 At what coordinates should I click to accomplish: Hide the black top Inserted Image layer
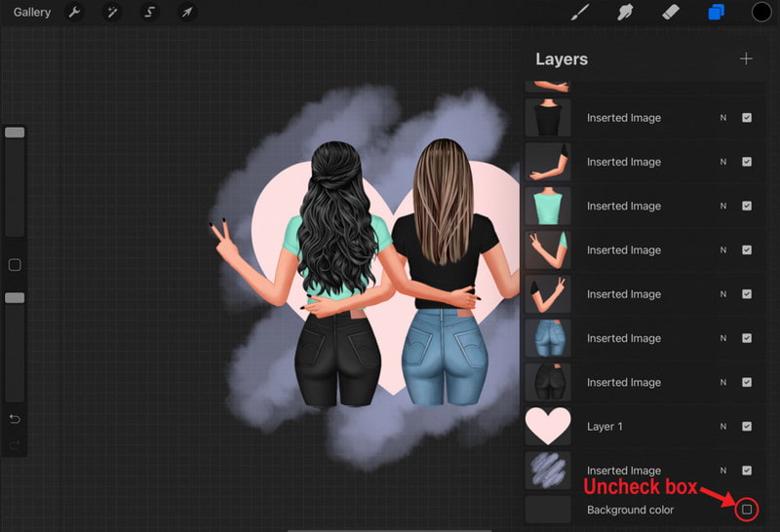tap(747, 118)
